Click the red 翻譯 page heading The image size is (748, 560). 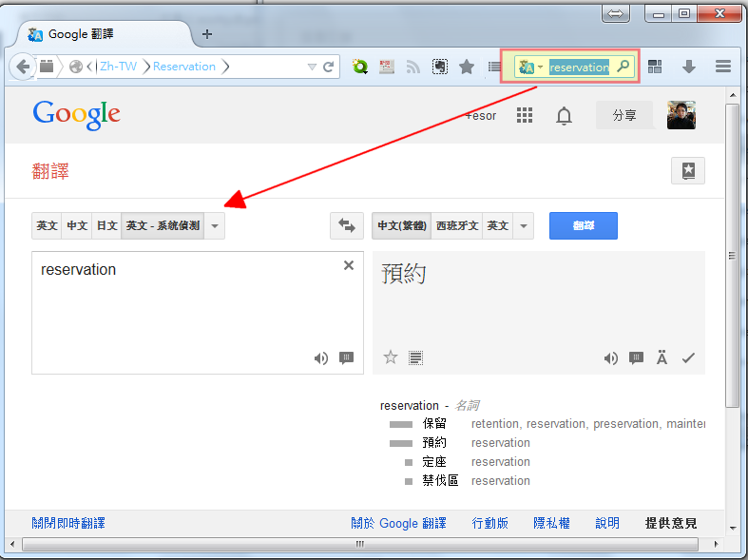coord(50,171)
